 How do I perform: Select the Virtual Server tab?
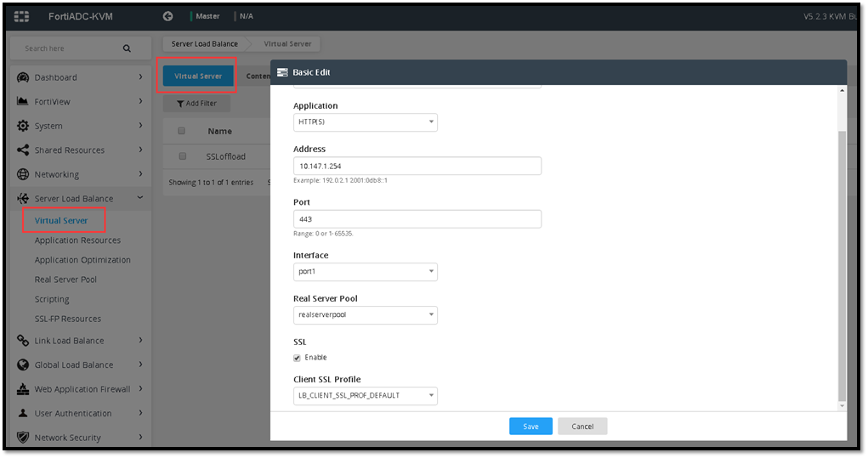point(198,76)
